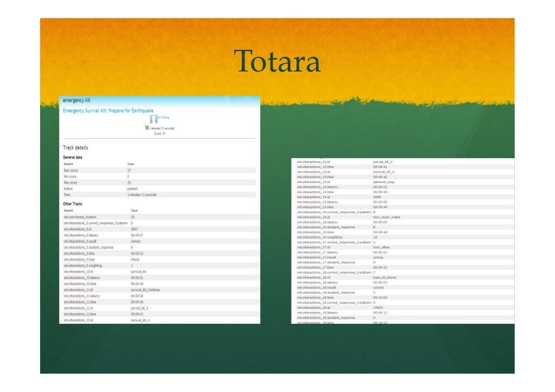Click the 'cmi.interactions_10.latency' label
Image resolution: width=555 pixels, height=392 pixels.
coord(82,278)
